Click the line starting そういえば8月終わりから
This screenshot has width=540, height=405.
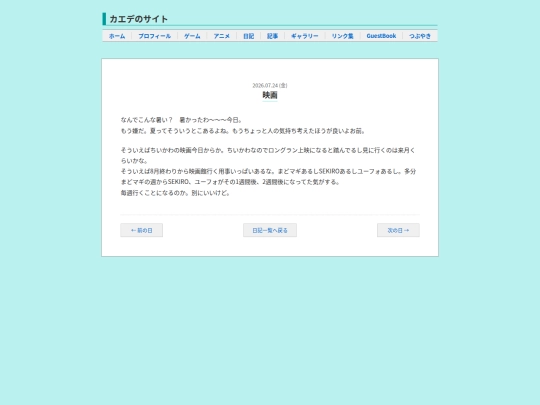click(x=268, y=171)
